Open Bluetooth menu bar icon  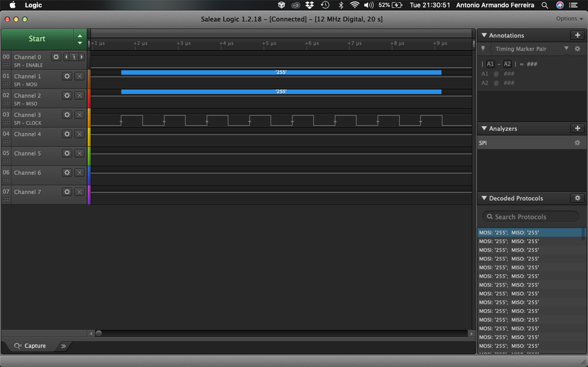(341, 5)
